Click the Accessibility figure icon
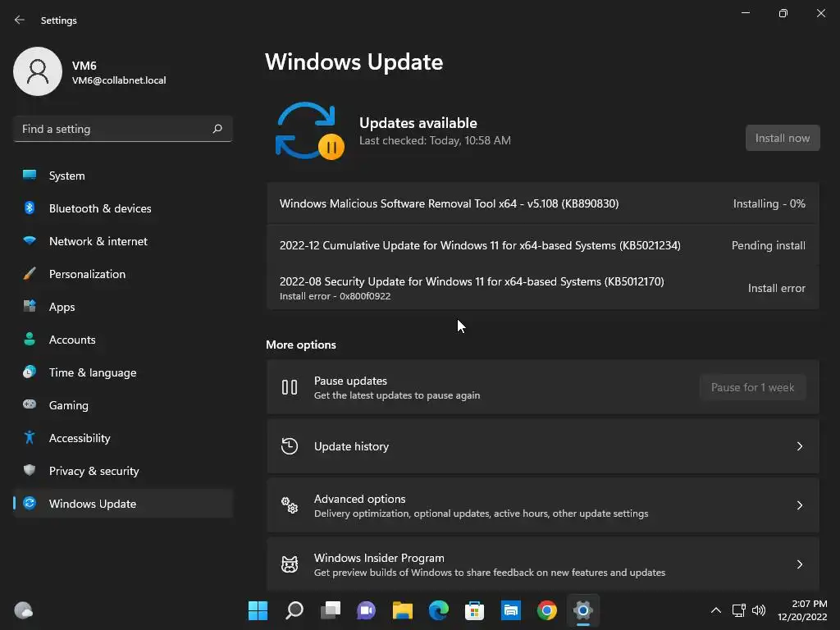This screenshot has width=840, height=630. coord(30,438)
